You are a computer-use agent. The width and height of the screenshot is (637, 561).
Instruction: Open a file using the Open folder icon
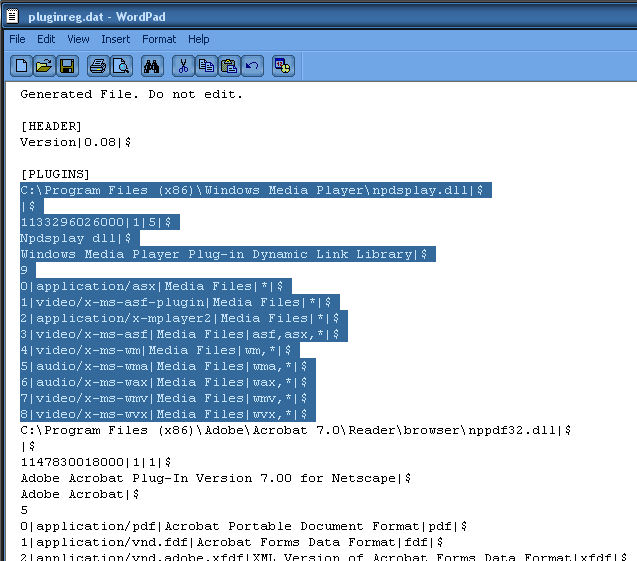[44, 66]
